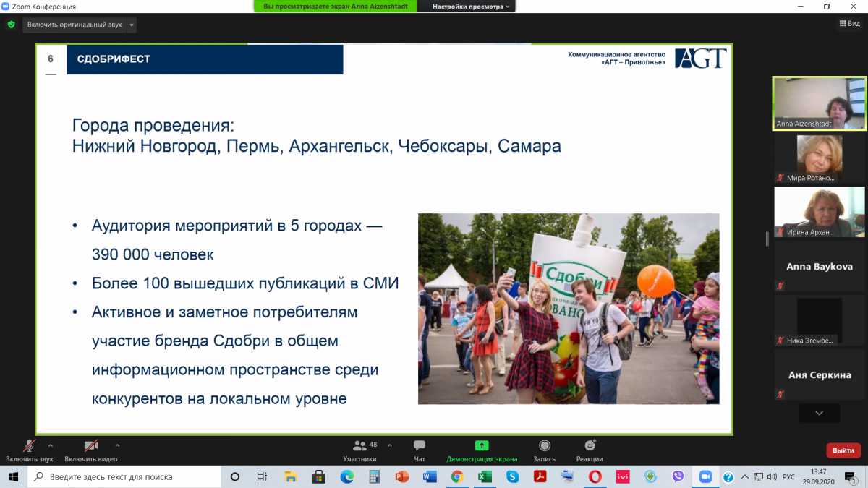Image resolution: width=868 pixels, height=488 pixels.
Task: Click the slide text '390 000 человек'
Action: click(153, 254)
